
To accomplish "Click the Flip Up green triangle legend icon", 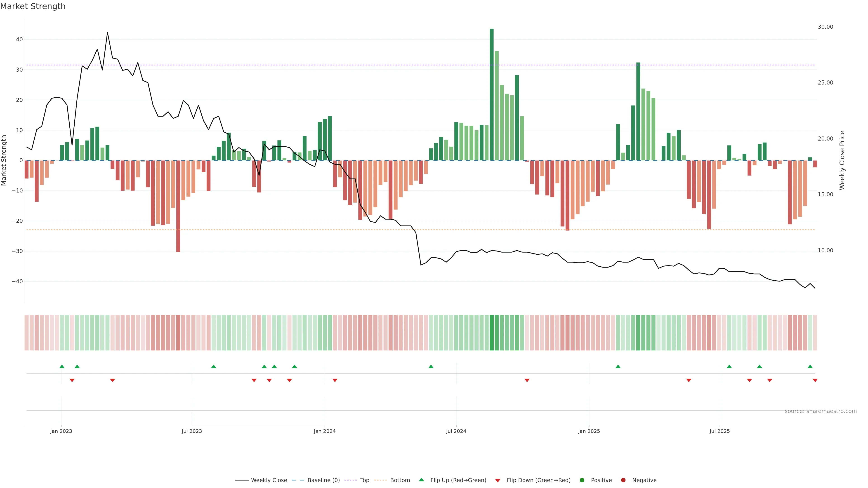I will tap(421, 480).
